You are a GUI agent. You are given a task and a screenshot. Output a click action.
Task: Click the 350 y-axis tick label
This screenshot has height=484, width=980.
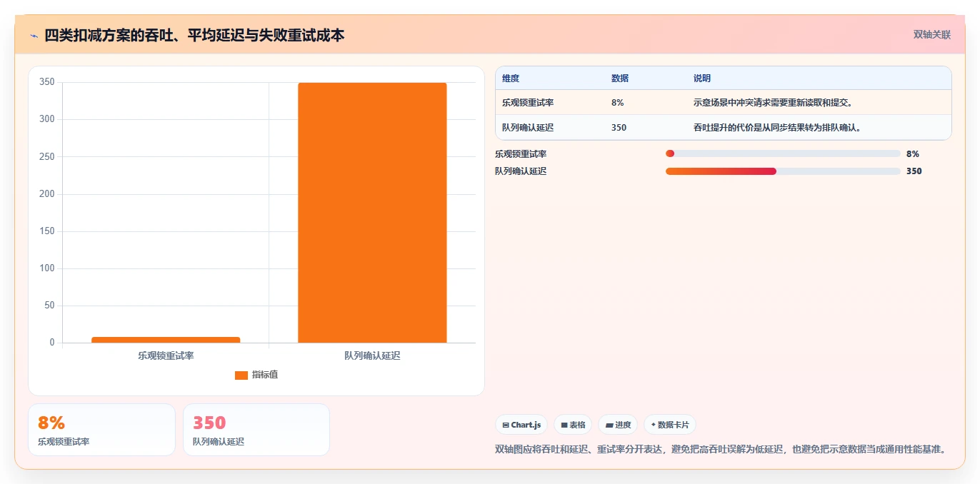coord(47,82)
